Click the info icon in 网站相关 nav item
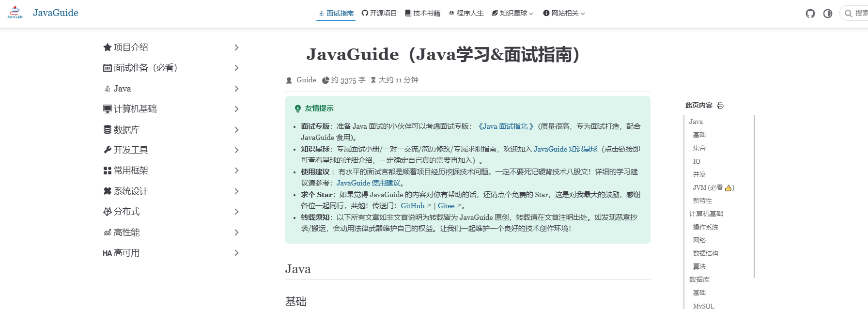The width and height of the screenshot is (868, 309). (546, 13)
